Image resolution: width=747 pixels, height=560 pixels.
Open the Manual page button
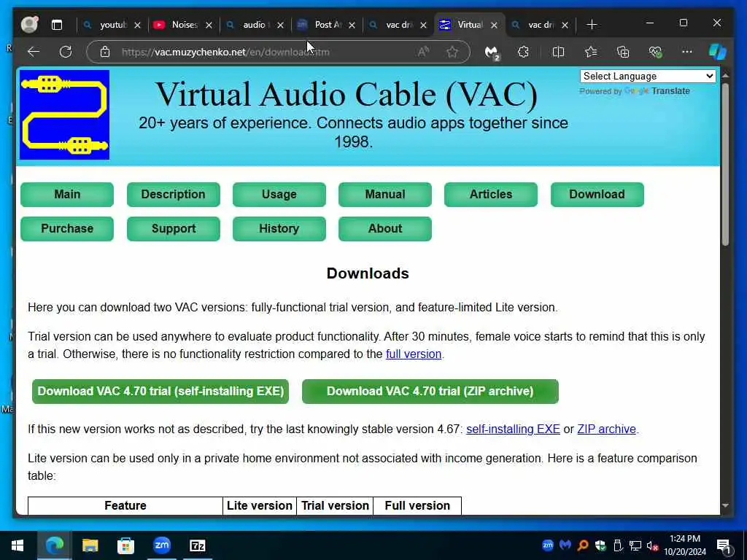[x=385, y=194]
